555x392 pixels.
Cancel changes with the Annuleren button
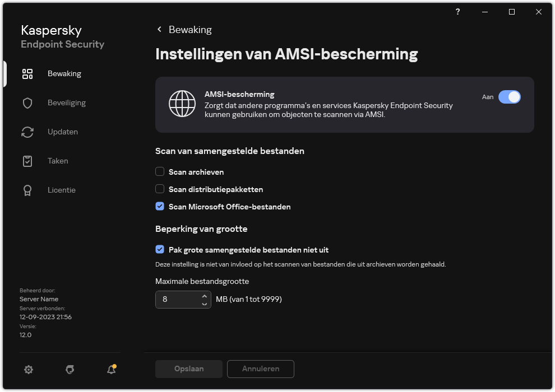pyautogui.click(x=260, y=368)
